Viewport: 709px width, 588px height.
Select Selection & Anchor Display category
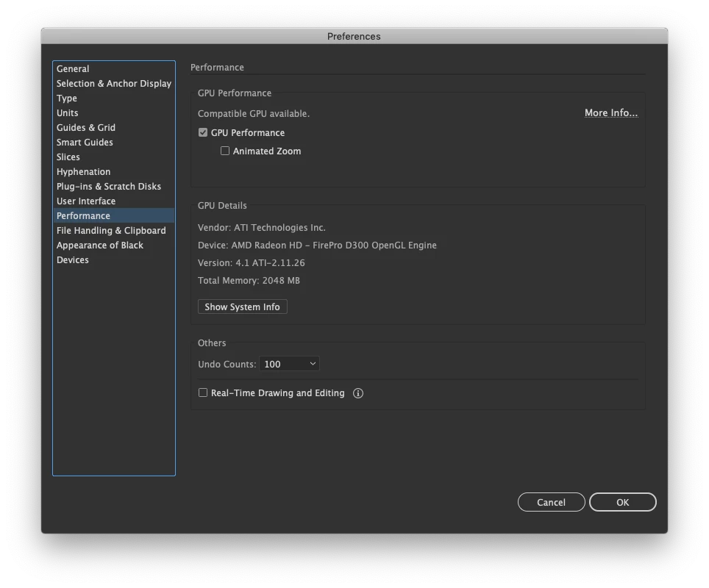coord(114,84)
